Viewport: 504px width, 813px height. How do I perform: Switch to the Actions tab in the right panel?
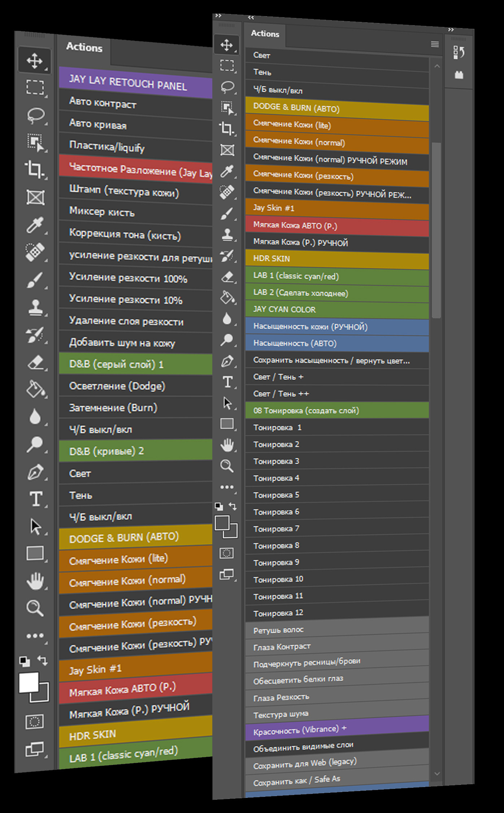[265, 34]
